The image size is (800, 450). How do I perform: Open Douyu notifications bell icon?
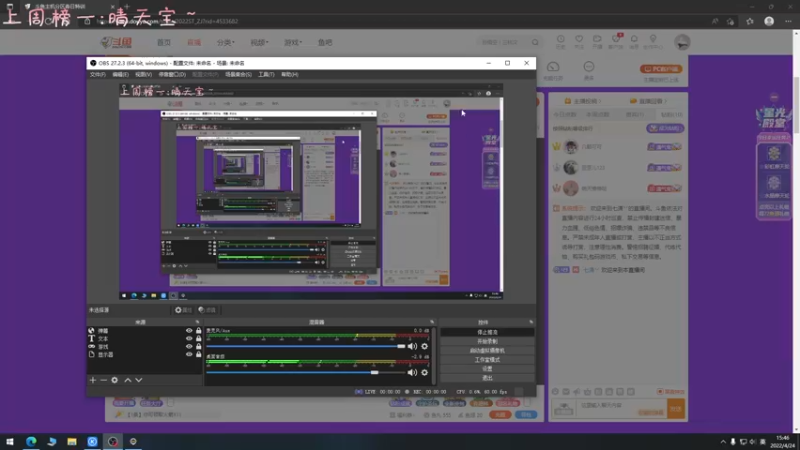point(634,41)
